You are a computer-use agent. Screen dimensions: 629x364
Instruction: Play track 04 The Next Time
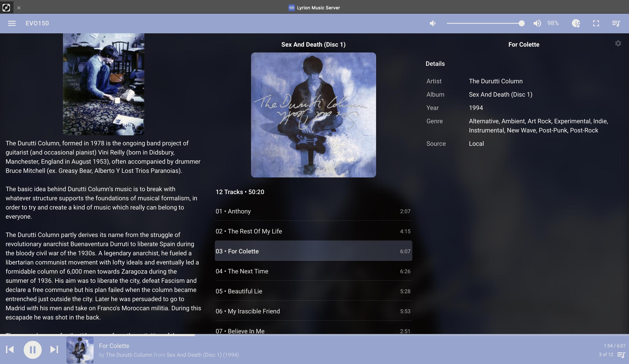coord(313,271)
